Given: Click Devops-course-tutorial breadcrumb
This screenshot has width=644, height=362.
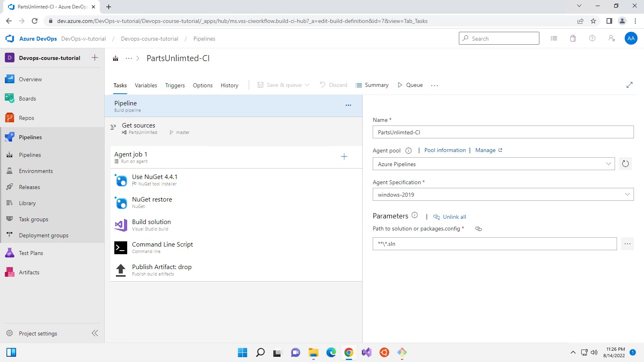Looking at the screenshot, I should (149, 39).
